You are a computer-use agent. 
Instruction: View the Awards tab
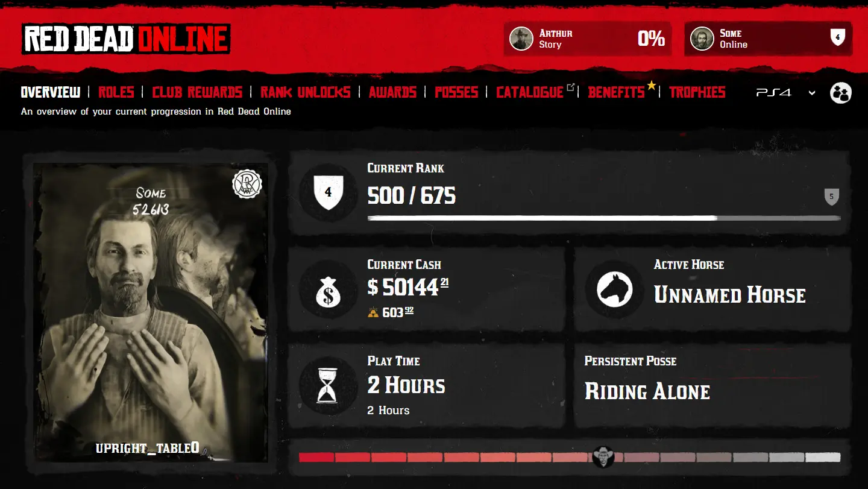pyautogui.click(x=392, y=92)
